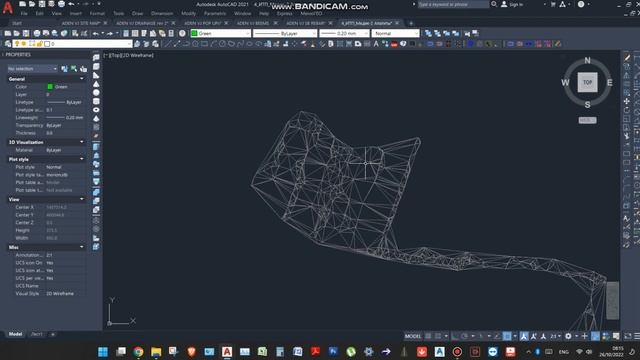Click the Open drawing icon in Standard toolbar

pos(17,33)
